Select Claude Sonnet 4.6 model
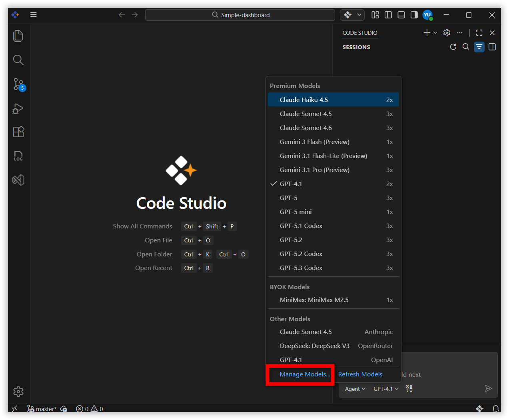The height and width of the screenshot is (420, 509). (333, 128)
